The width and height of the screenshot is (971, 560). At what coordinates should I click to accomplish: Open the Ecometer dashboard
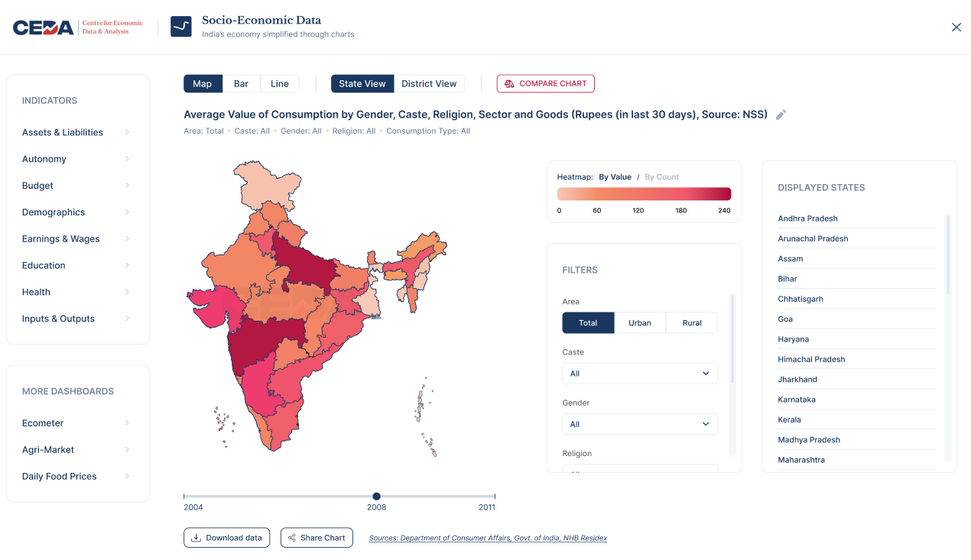tap(43, 423)
